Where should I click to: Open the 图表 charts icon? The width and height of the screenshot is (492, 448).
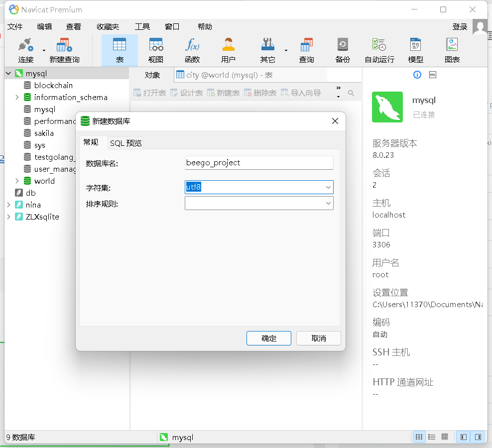452,50
